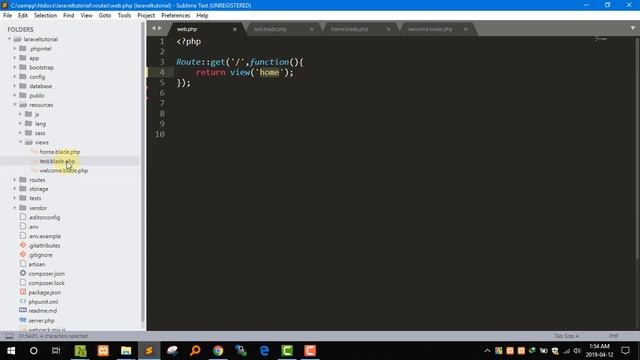Viewport: 640px width, 360px height.
Task: Expand the vendor folder
Action: tap(15, 208)
